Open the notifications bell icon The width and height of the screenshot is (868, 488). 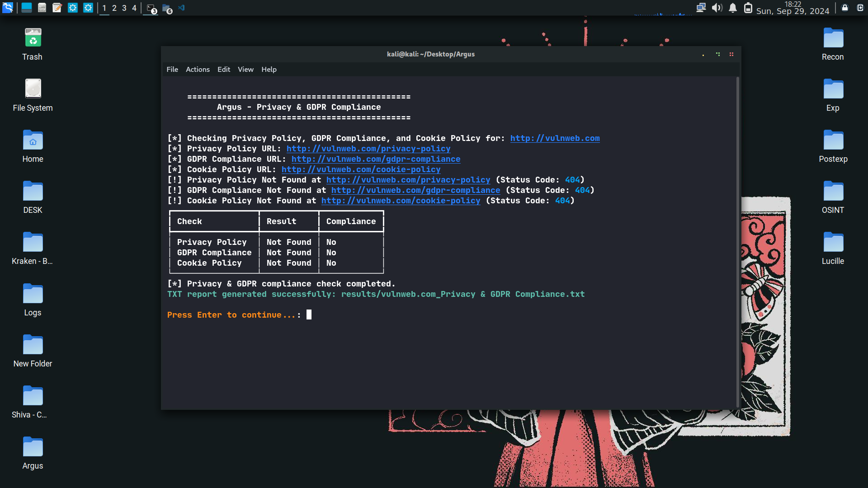point(733,8)
